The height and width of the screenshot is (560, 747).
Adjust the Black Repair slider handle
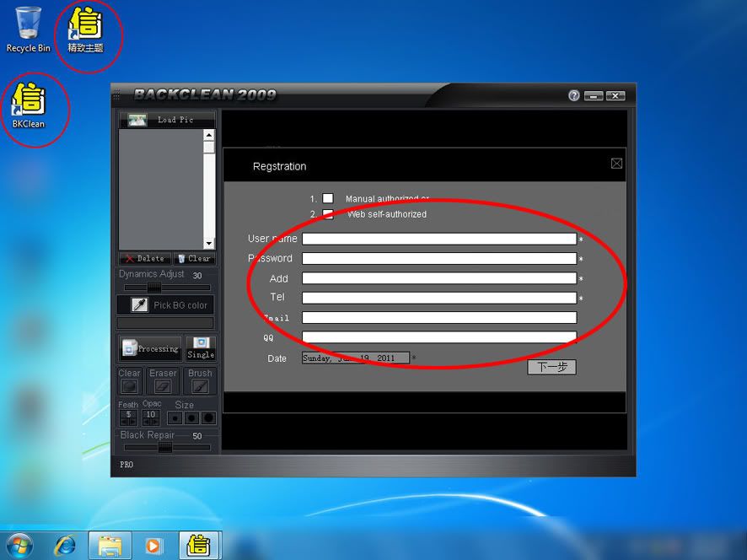point(165,448)
